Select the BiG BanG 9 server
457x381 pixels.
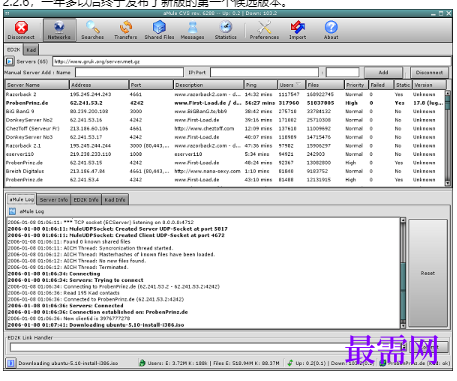pos(225,111)
